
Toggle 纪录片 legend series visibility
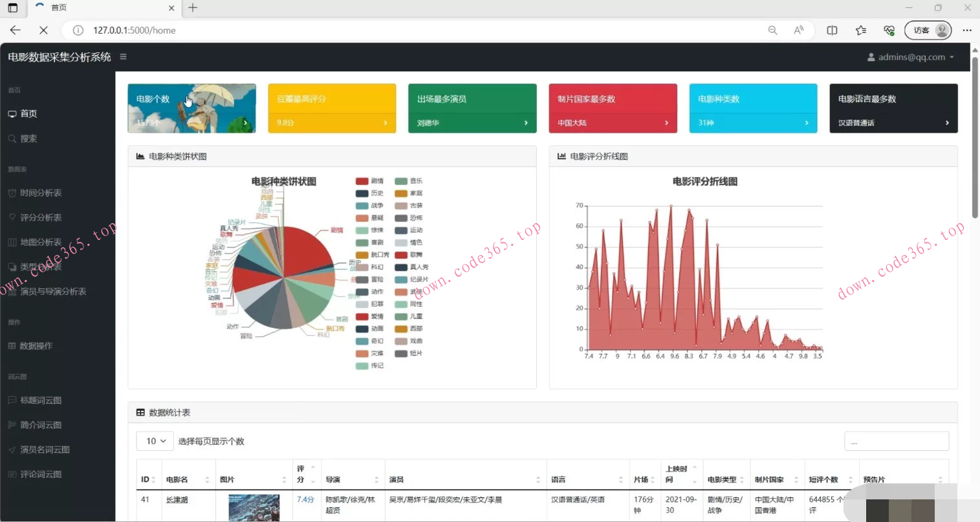[x=411, y=279]
